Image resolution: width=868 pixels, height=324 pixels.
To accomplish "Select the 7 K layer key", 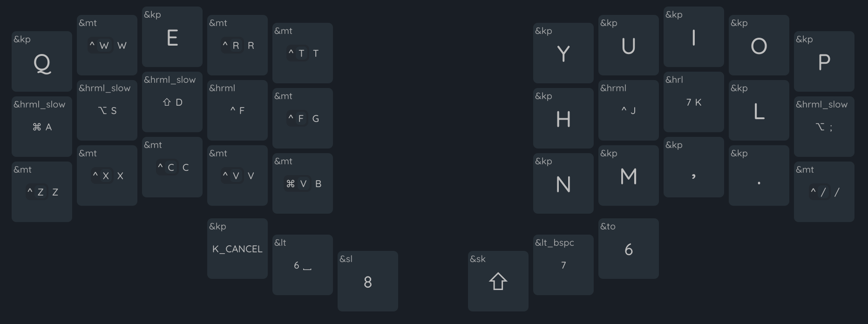I will 694,102.
